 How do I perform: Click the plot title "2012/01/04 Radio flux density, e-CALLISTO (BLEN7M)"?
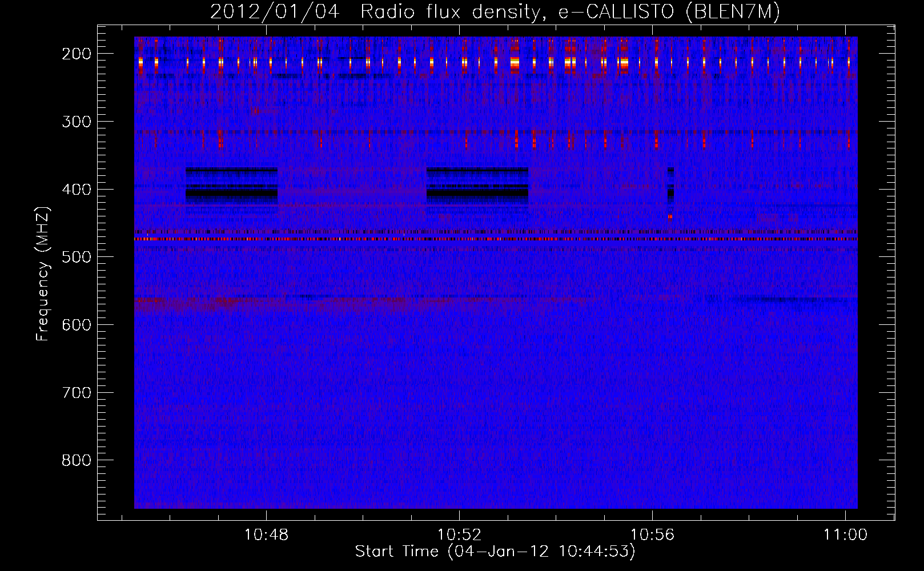click(x=495, y=11)
